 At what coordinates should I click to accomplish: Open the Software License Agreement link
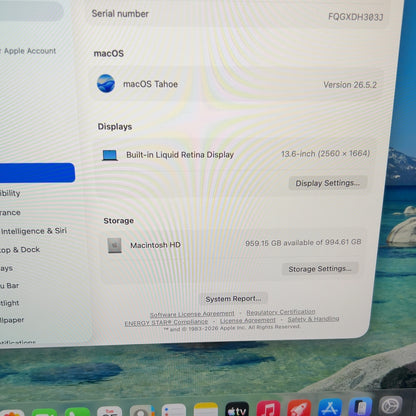(x=192, y=314)
